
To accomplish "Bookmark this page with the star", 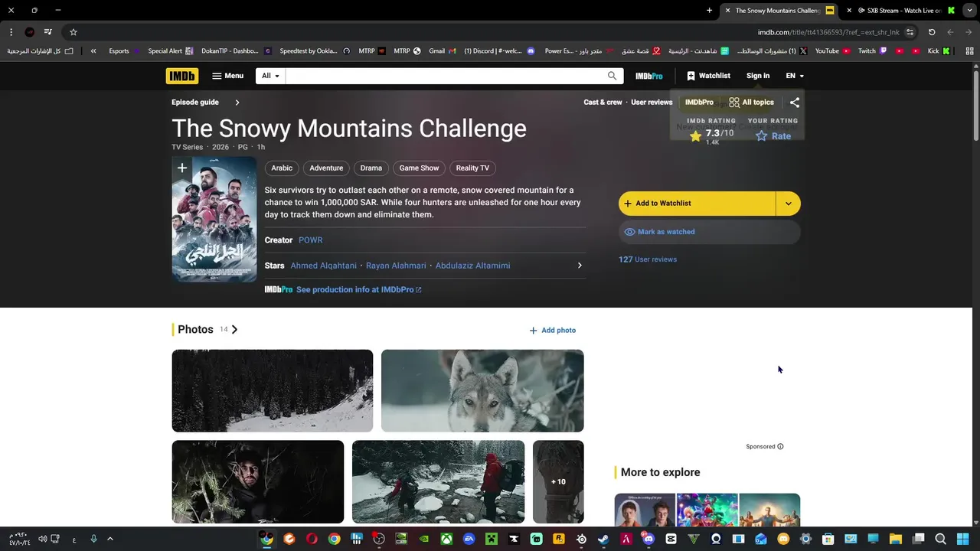I will (x=73, y=32).
